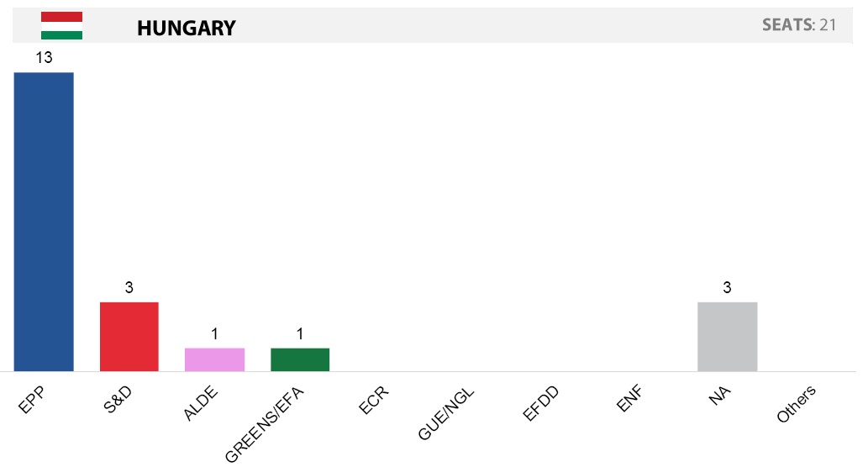This screenshot has width=868, height=467.
Task: Click the NA axis label
Action: (719, 396)
